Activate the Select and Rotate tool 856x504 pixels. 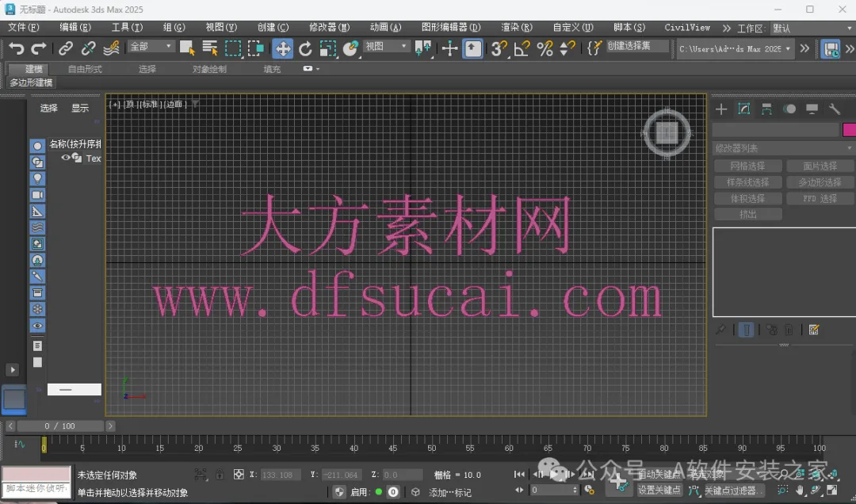[x=305, y=48]
